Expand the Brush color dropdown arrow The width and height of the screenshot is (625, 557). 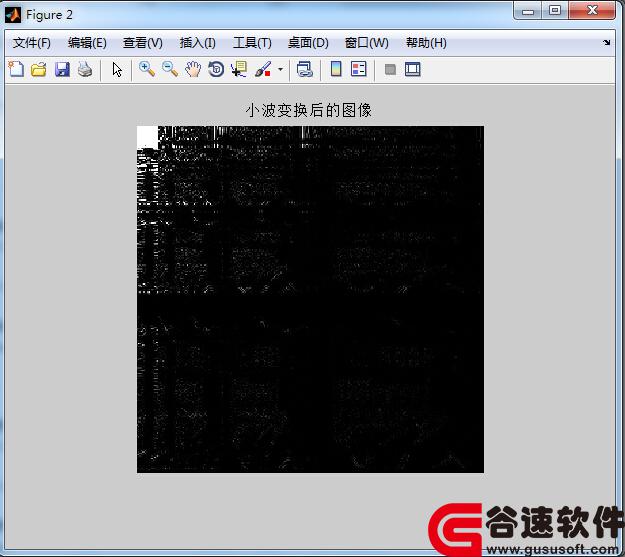coord(281,70)
